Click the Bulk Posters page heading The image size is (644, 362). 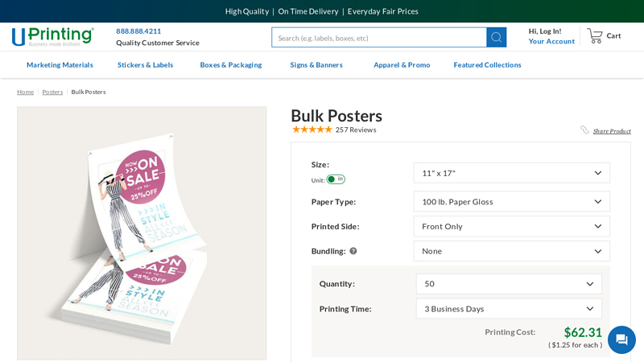point(336,116)
